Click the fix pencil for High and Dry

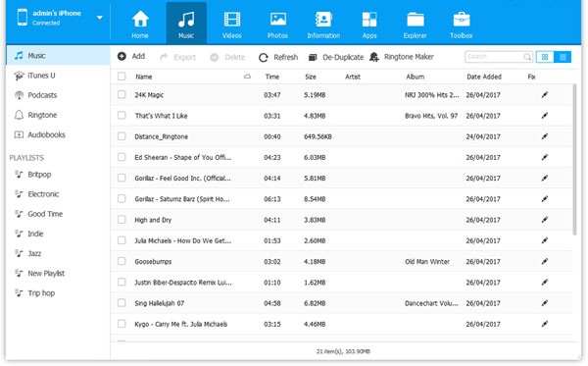click(545, 220)
